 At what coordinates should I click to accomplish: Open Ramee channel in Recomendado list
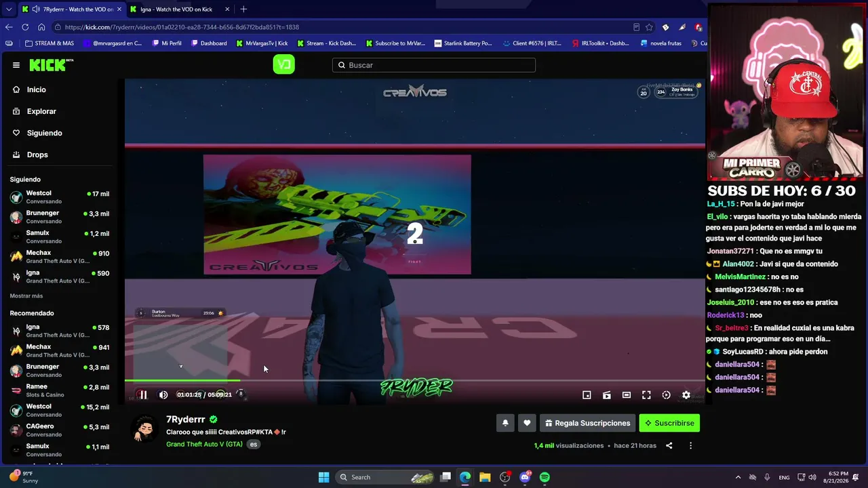click(60, 390)
